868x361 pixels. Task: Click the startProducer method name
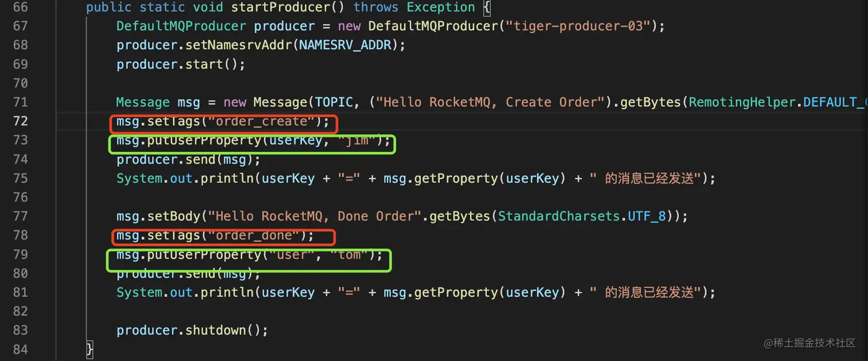coord(280,7)
